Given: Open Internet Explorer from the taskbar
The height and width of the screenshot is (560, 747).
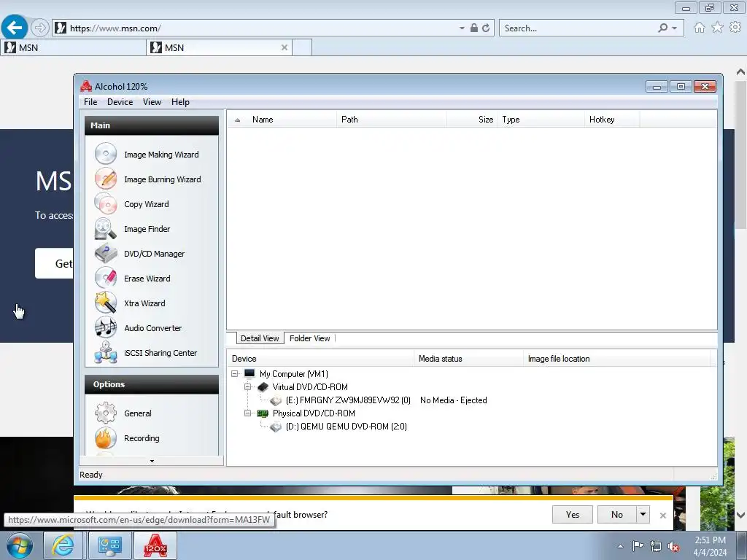Looking at the screenshot, I should [x=63, y=545].
